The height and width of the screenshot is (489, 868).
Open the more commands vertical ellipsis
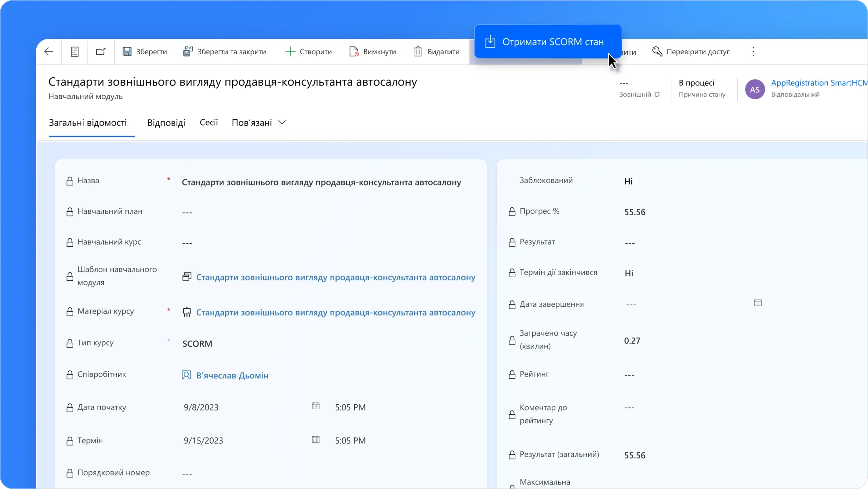click(753, 52)
